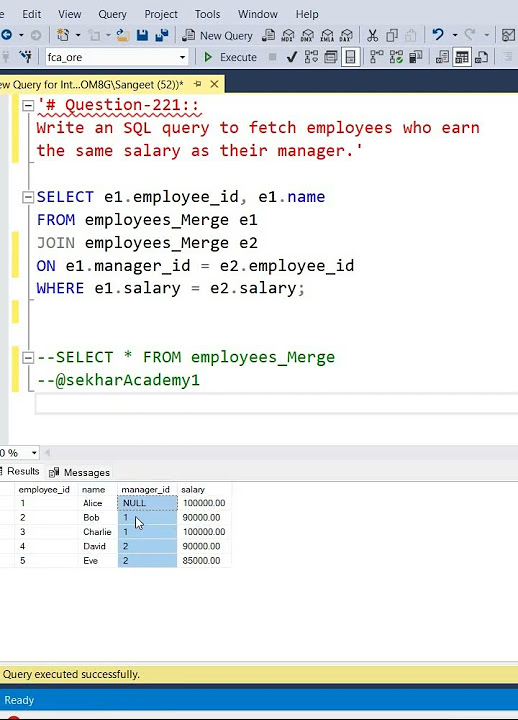
Task: Save the current query with the Save icon
Action: (142, 35)
